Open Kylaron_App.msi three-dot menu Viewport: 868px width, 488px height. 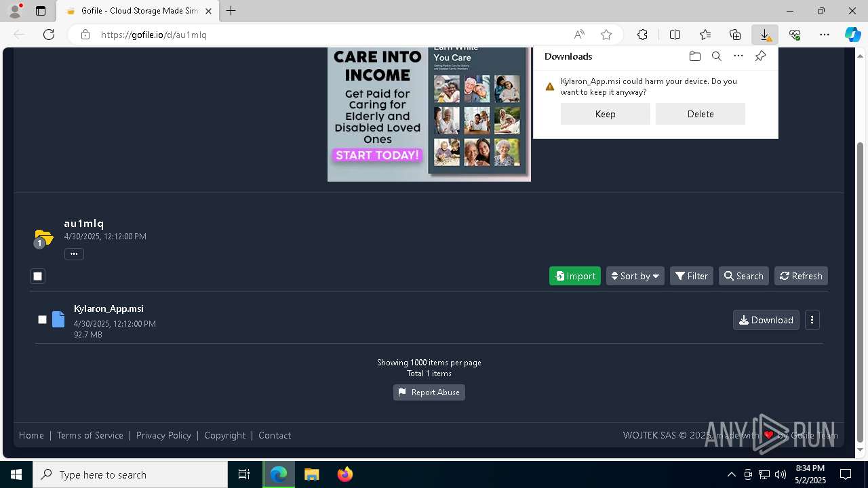click(x=812, y=320)
